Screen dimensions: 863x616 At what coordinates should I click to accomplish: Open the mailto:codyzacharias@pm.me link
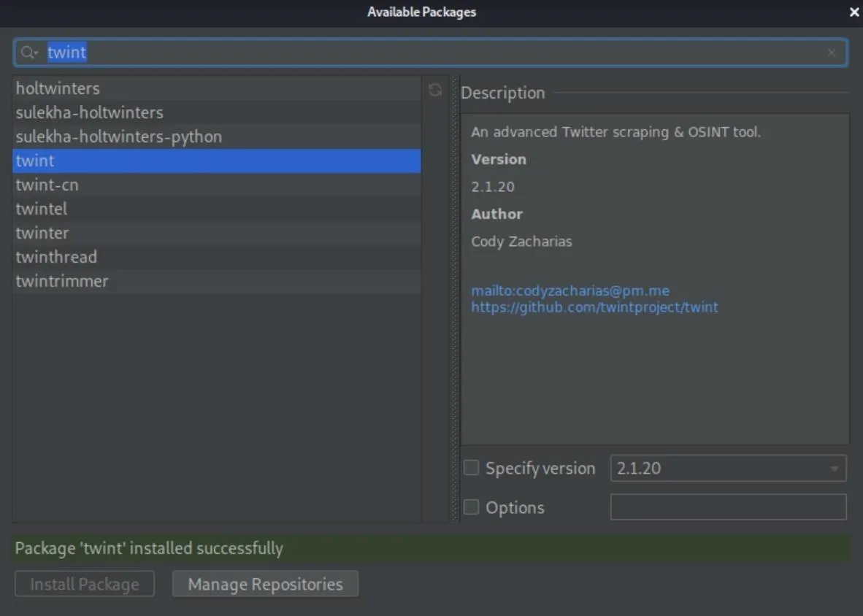click(570, 290)
